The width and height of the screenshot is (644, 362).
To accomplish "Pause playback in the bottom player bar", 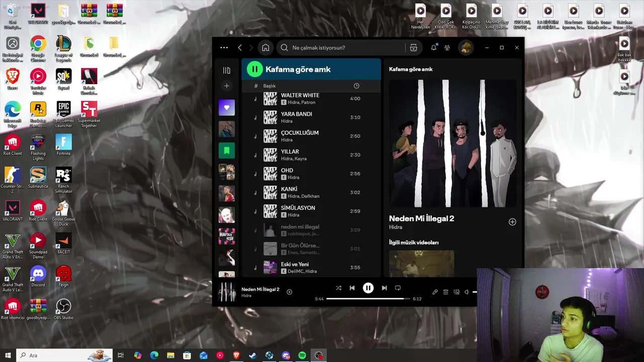I will tap(368, 288).
